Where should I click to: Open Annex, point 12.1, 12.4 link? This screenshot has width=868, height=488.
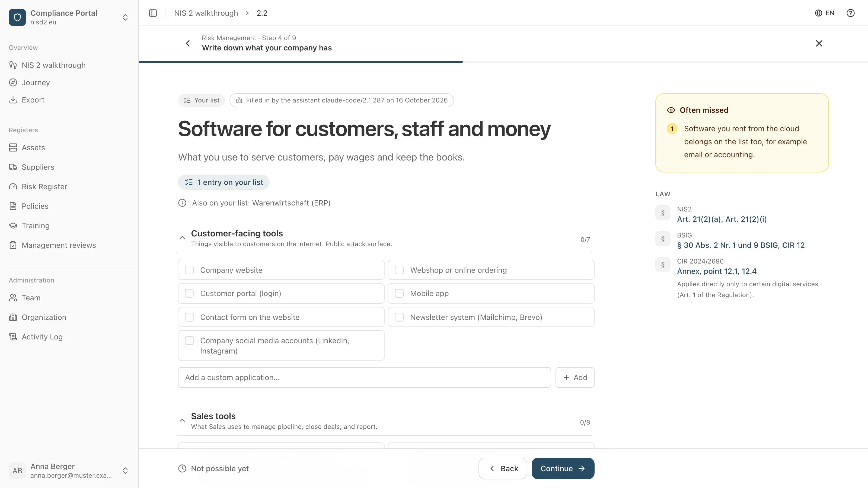pos(717,271)
